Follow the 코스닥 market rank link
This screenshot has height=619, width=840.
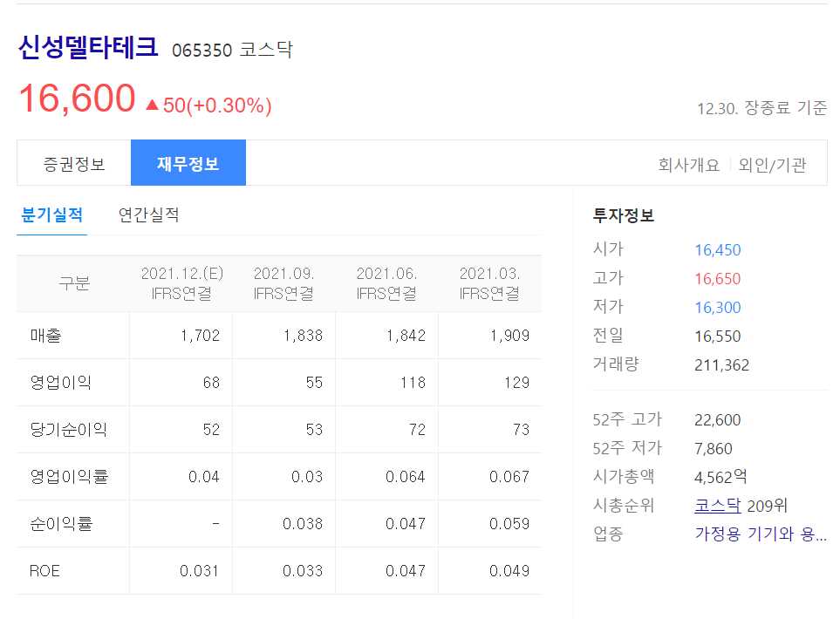[x=717, y=506]
